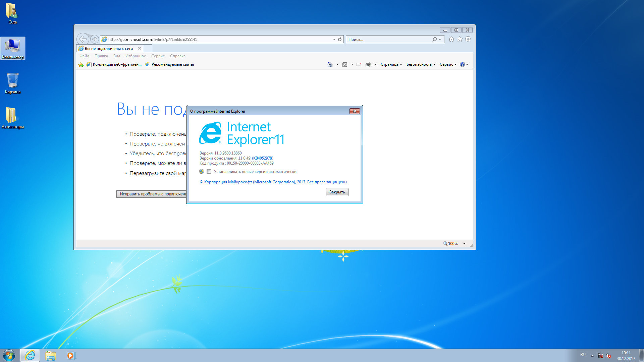The height and width of the screenshot is (362, 644).
Task: Open Favorites star icon at top right
Action: coord(460,39)
